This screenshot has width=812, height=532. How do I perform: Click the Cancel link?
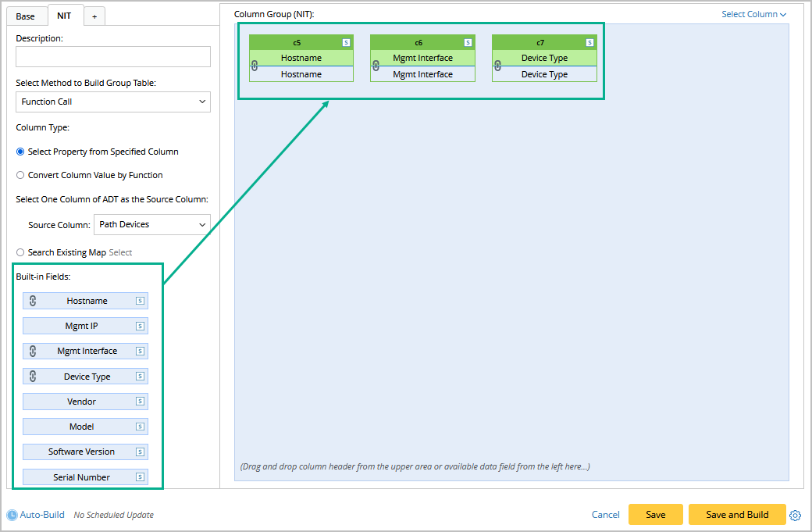point(605,514)
